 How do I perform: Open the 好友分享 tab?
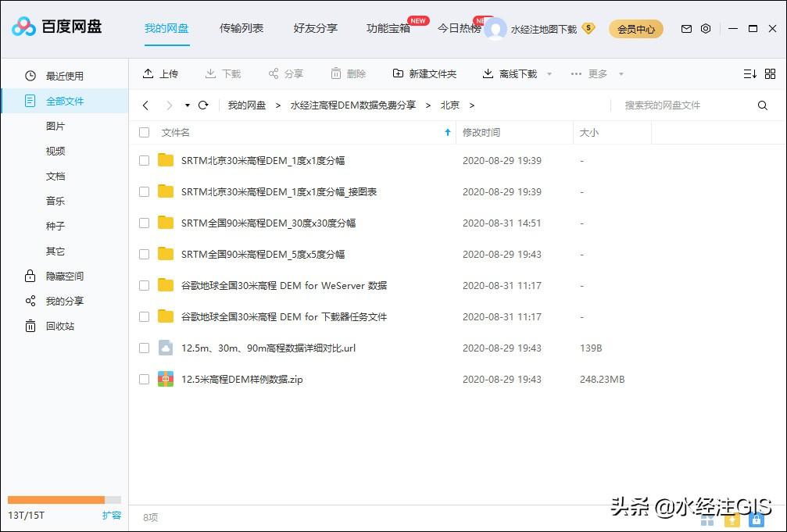pyautogui.click(x=316, y=28)
